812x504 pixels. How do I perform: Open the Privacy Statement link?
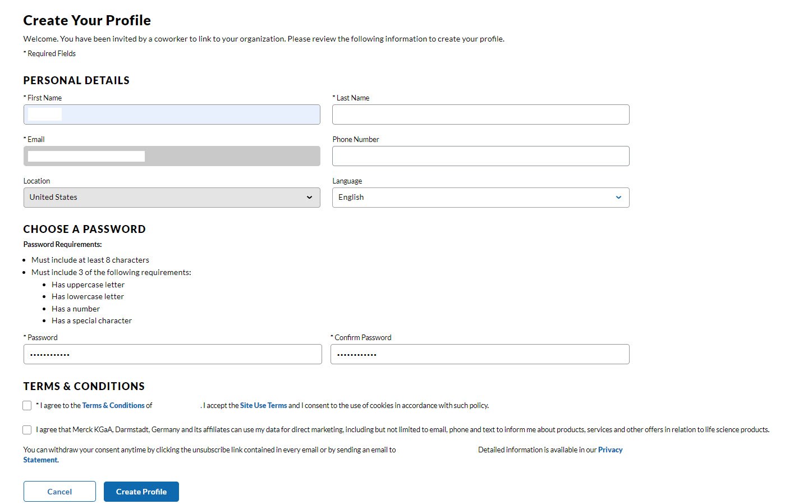click(x=611, y=449)
